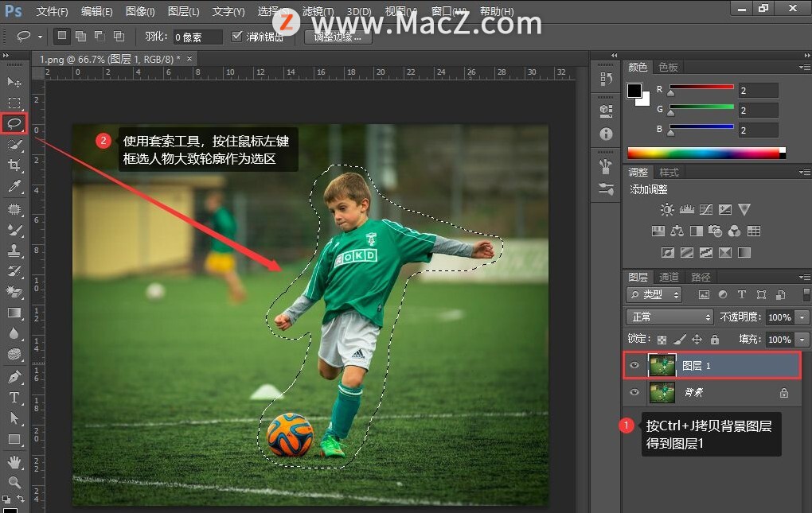Select the Quick Selection tool

[14, 145]
